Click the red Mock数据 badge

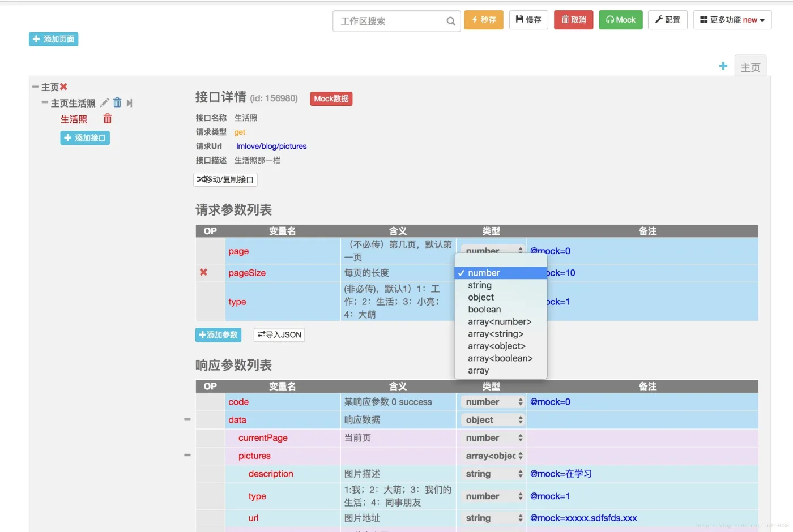[331, 98]
